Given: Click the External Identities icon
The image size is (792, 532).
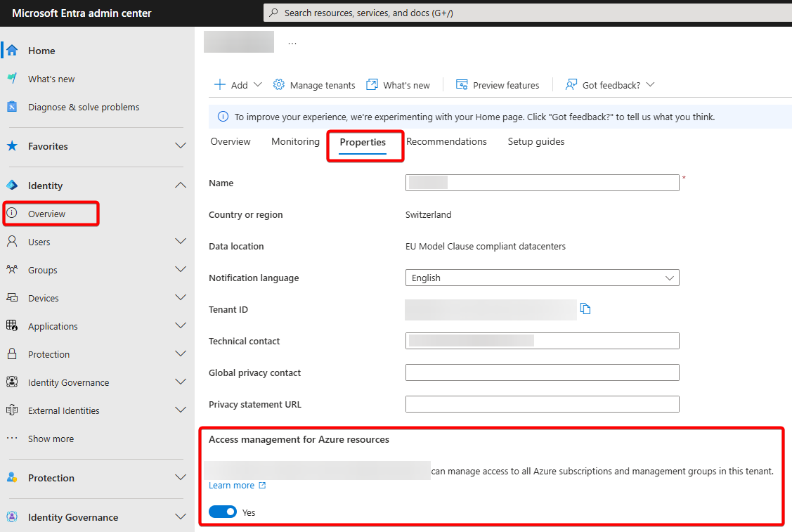Looking at the screenshot, I should click(x=12, y=410).
